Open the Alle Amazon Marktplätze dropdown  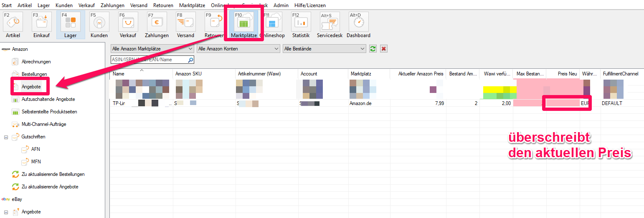[152, 49]
